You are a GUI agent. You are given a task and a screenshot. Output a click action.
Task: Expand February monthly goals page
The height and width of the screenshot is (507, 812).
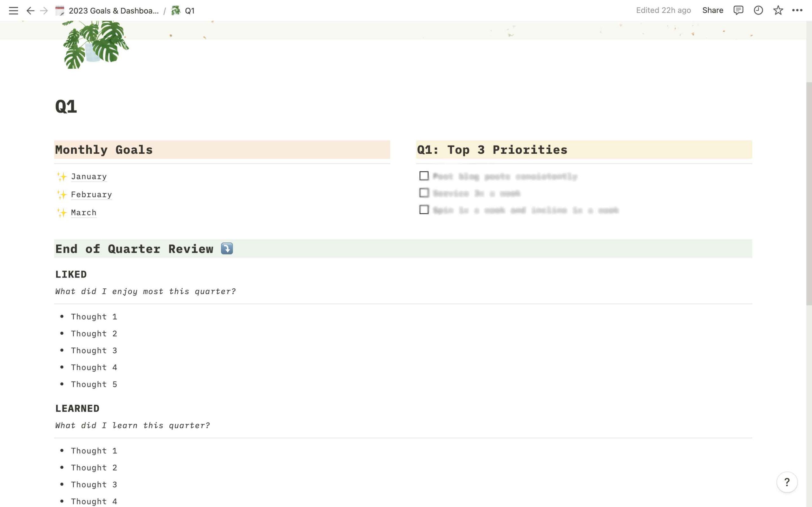pyautogui.click(x=91, y=194)
